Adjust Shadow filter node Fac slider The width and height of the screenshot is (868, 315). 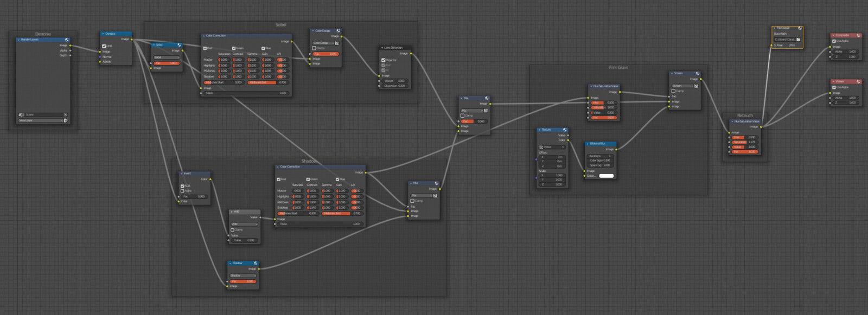tap(243, 281)
